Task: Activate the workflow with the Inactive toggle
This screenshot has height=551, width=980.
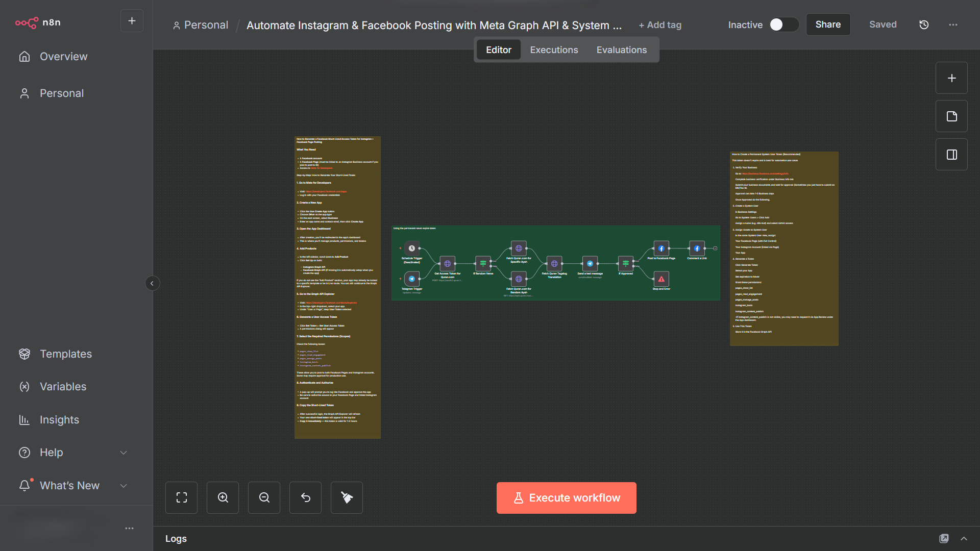Action: 783,24
